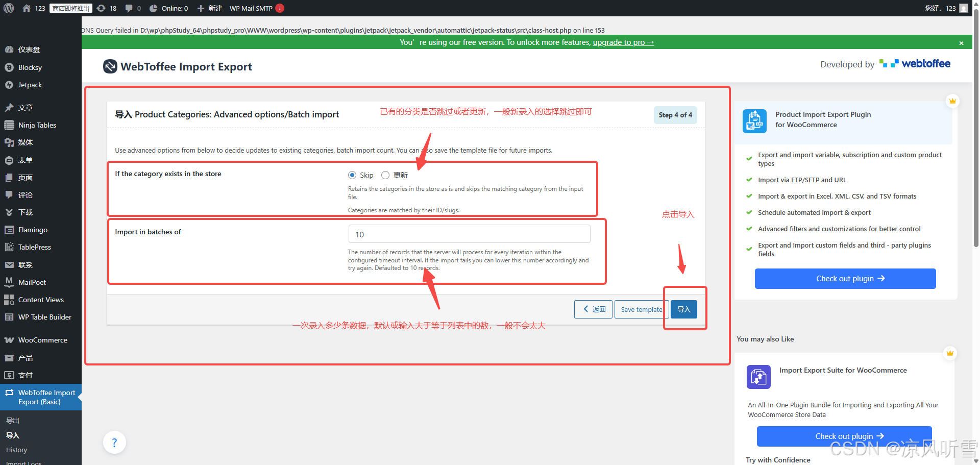Open the 新建 (New) menu
The width and height of the screenshot is (980, 465).
[209, 8]
